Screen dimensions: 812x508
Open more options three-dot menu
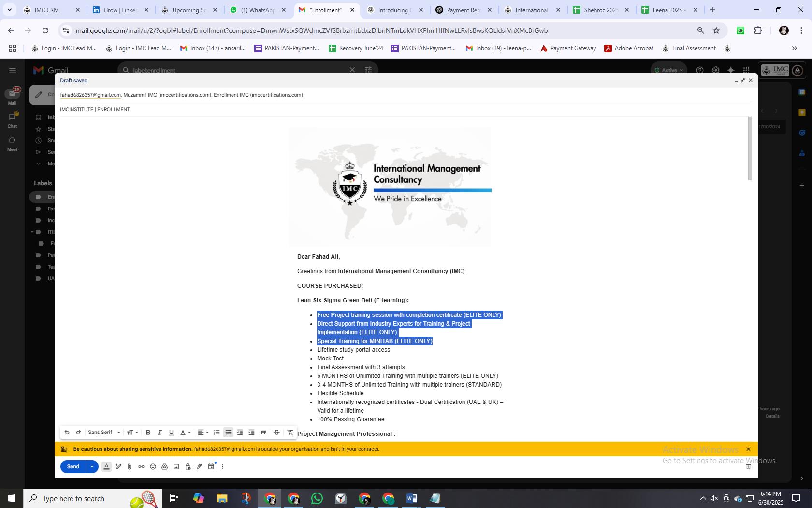click(222, 467)
